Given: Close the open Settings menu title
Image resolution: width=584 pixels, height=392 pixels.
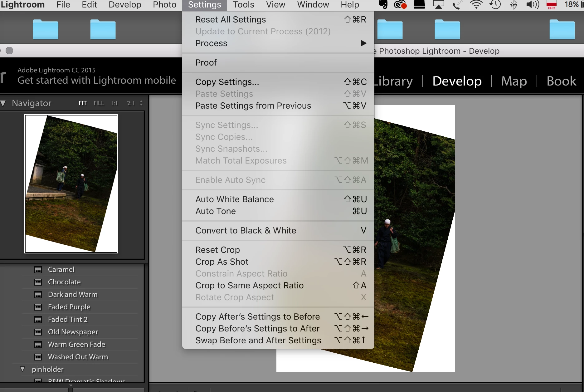Looking at the screenshot, I should 205,5.
